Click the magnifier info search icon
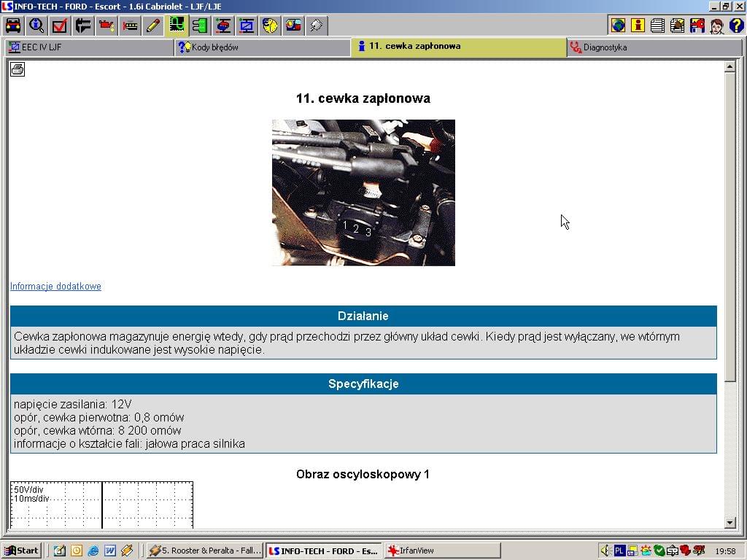 click(36, 26)
